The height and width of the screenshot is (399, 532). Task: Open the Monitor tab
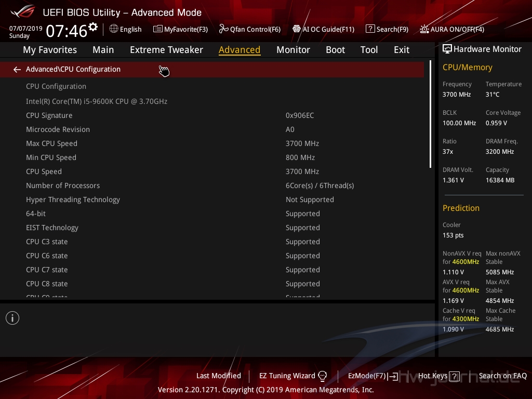[293, 50]
